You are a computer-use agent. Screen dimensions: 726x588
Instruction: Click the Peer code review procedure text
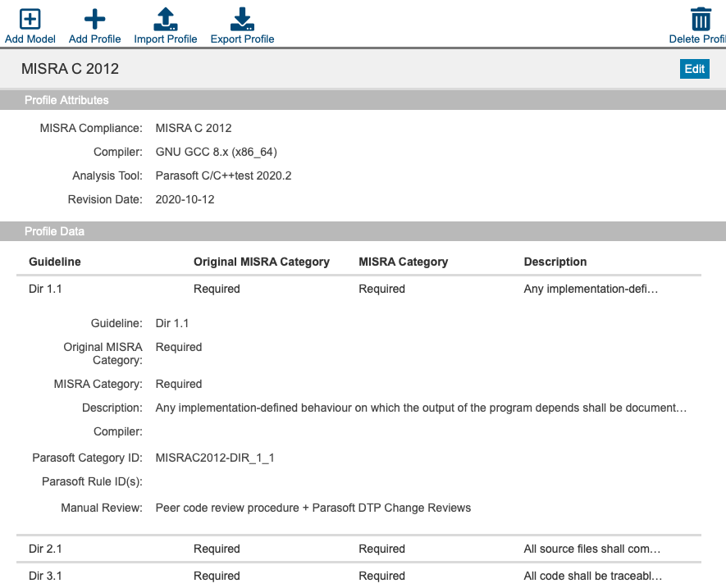(313, 508)
